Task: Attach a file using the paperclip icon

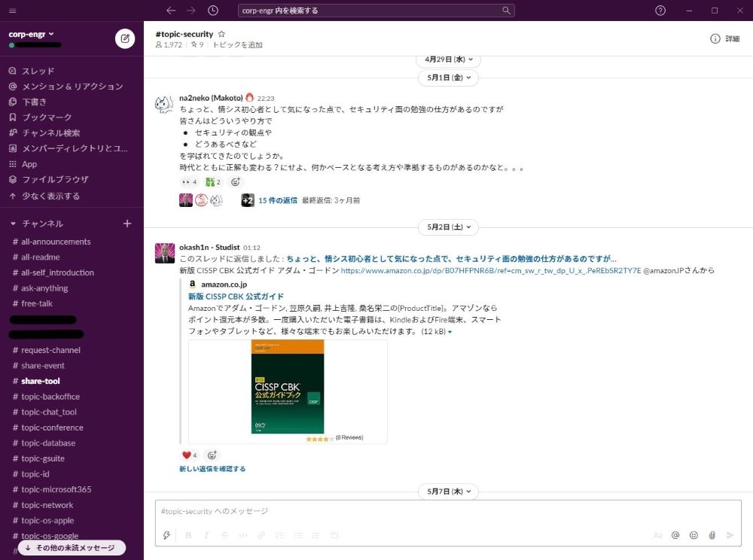Action: (x=712, y=535)
